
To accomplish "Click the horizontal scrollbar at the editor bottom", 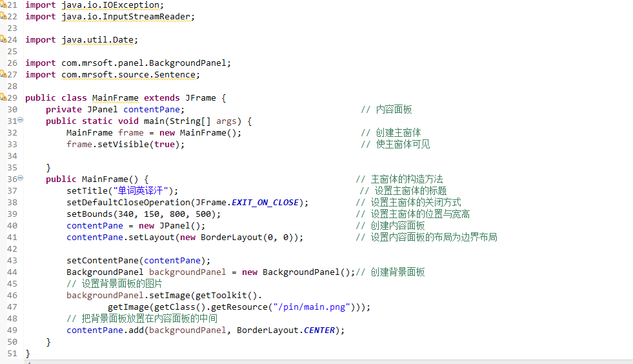I will click(328, 361).
